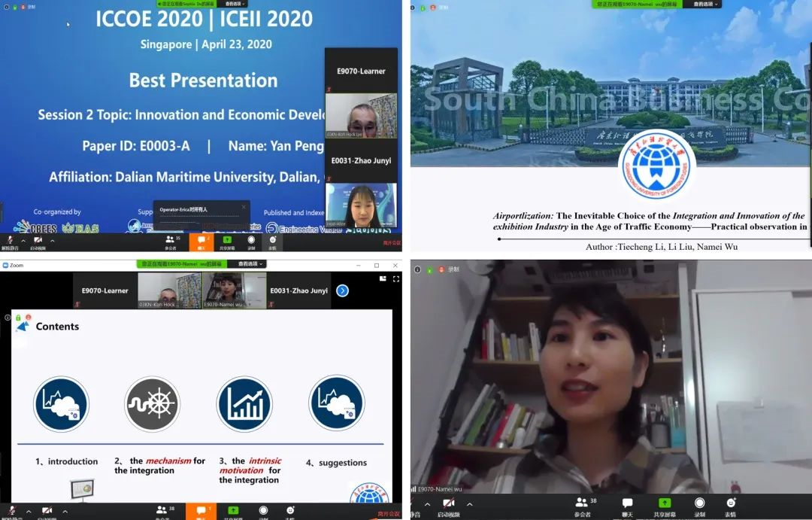Viewport: 812px width, 520px height.
Task: Click E9070-Namei wu video thumbnail in strip
Action: [234, 290]
